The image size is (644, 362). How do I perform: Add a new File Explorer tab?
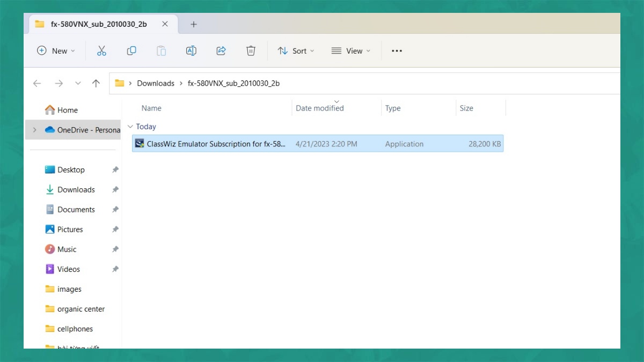(x=194, y=24)
